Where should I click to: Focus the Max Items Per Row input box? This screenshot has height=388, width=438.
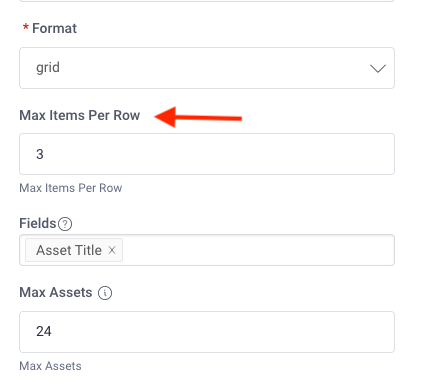point(207,154)
